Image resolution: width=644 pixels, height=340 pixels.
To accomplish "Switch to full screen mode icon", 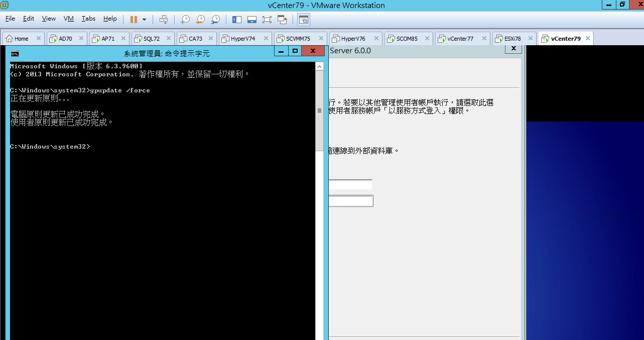I will point(267,19).
